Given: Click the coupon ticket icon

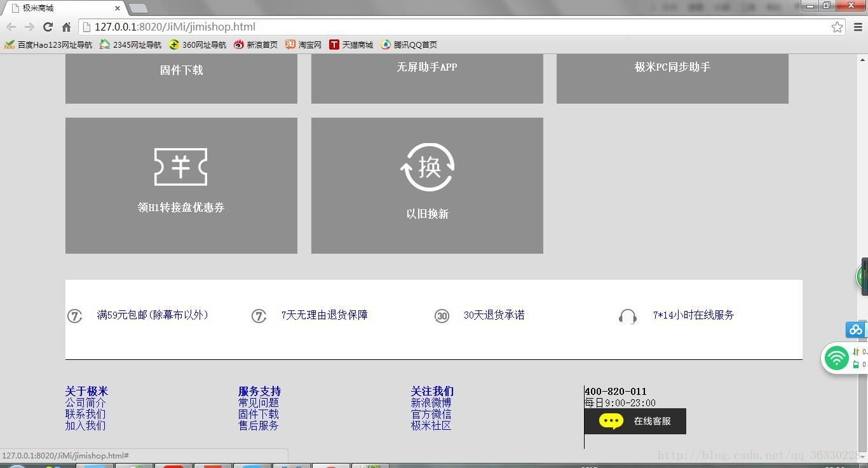Looking at the screenshot, I should [181, 167].
